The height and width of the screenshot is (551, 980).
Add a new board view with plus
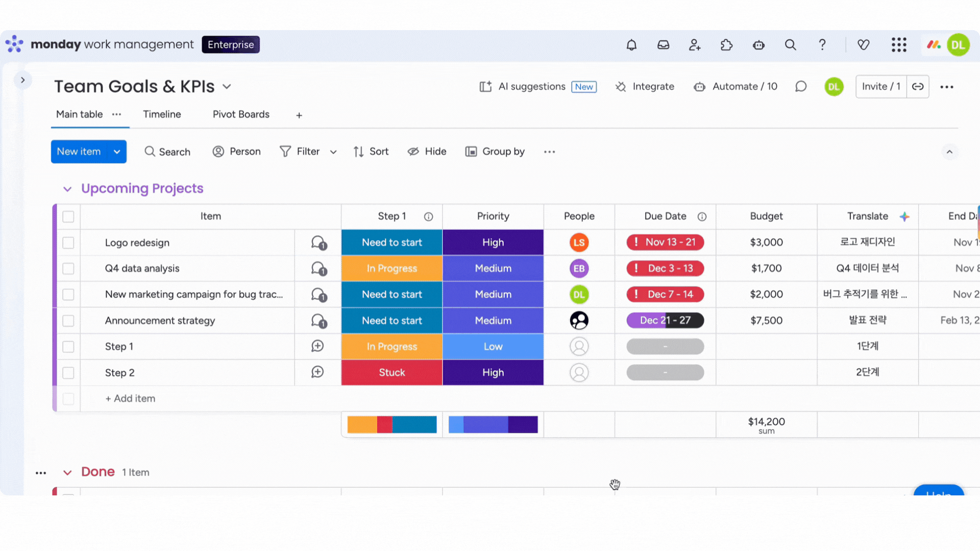coord(299,115)
